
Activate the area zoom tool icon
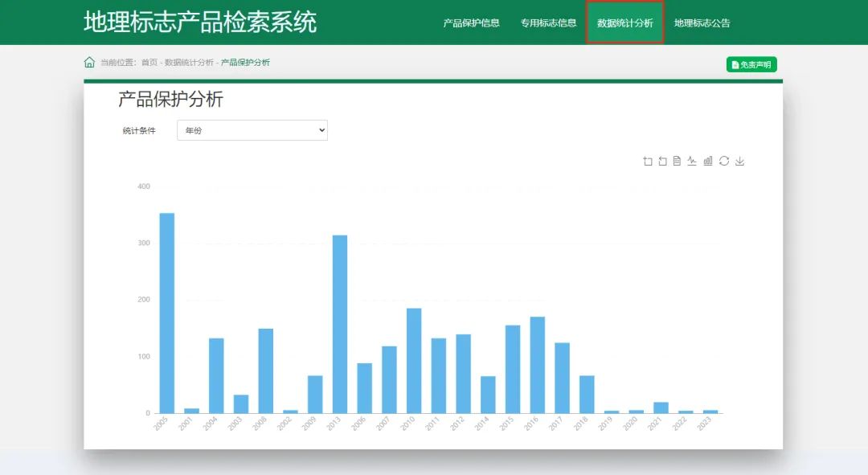[648, 161]
